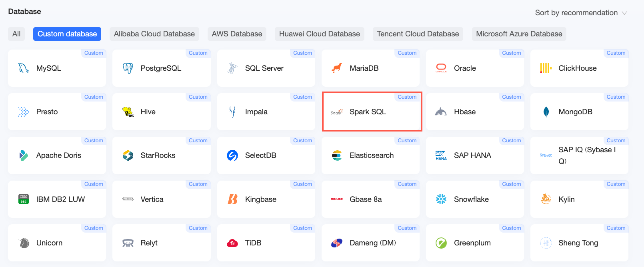Expand the sort order chevron arrow
This screenshot has height=267, width=644.
tap(624, 13)
